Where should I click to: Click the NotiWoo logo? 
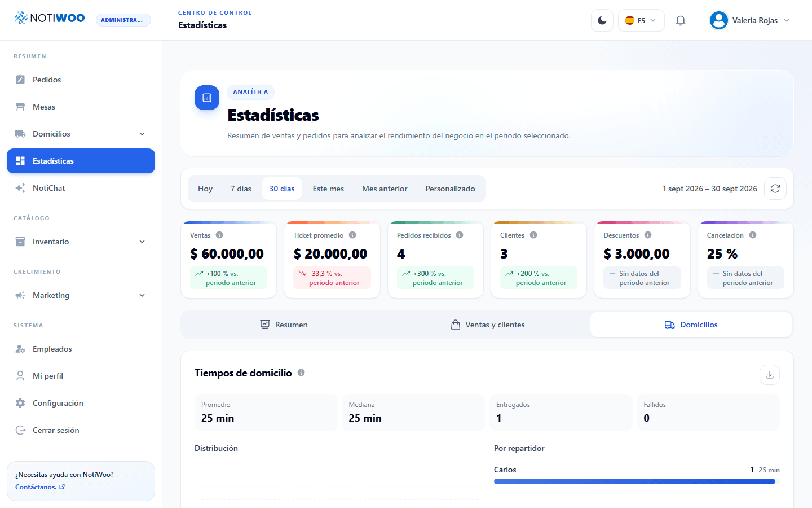coord(50,18)
